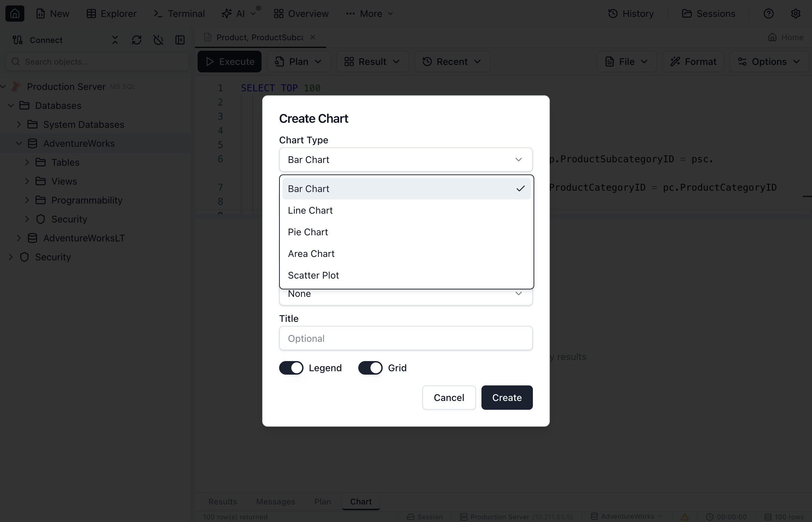Open the More menu
The image size is (812, 522).
(369, 13)
